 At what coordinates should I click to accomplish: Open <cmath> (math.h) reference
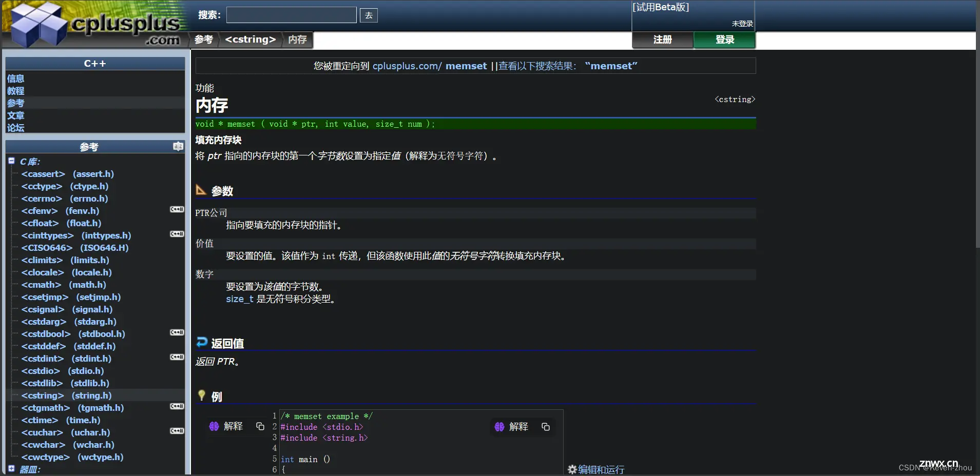(64, 285)
